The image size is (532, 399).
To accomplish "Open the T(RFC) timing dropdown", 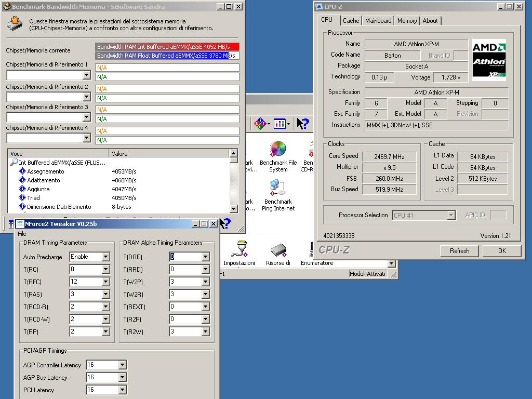I will (x=106, y=282).
